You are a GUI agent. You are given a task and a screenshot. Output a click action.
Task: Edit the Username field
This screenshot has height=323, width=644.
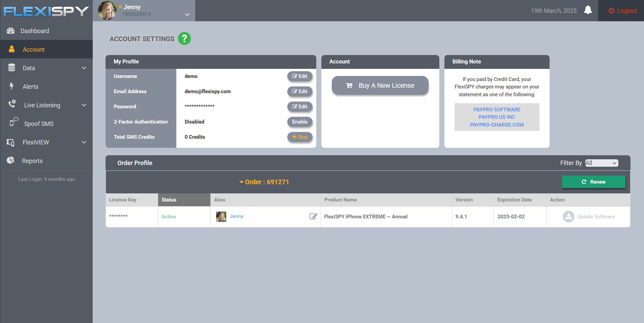[x=300, y=76]
